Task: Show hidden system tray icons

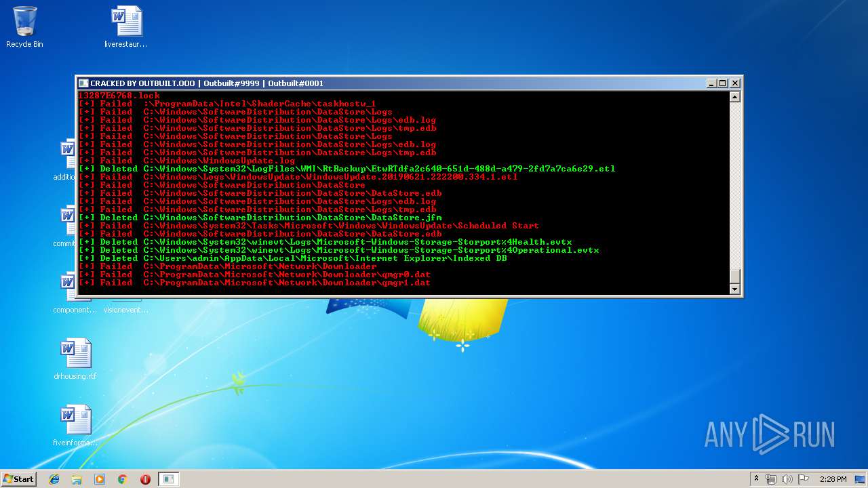Action: tap(757, 479)
